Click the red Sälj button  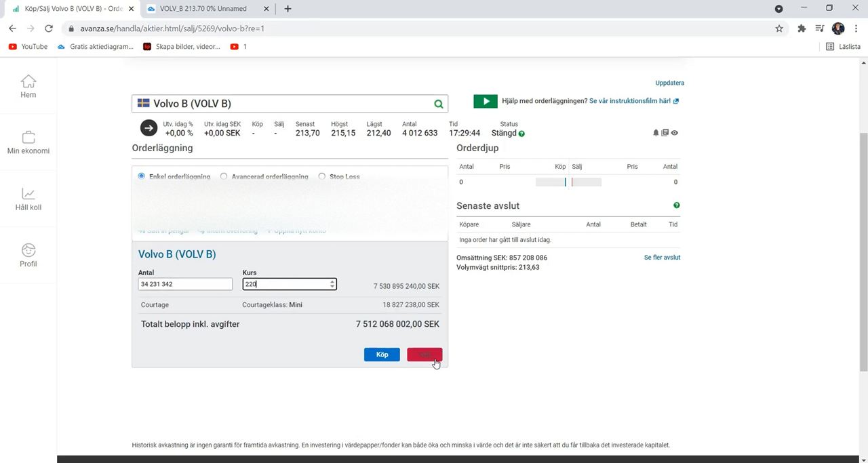(425, 355)
